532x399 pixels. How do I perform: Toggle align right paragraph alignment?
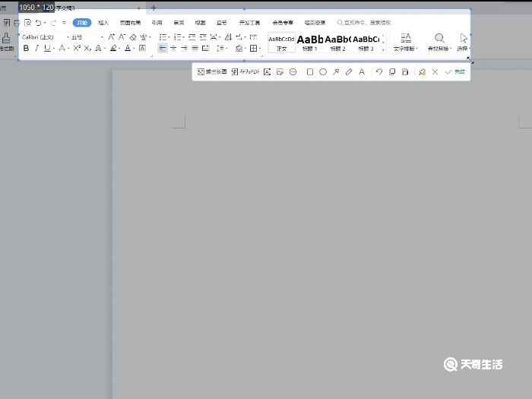[x=184, y=48]
